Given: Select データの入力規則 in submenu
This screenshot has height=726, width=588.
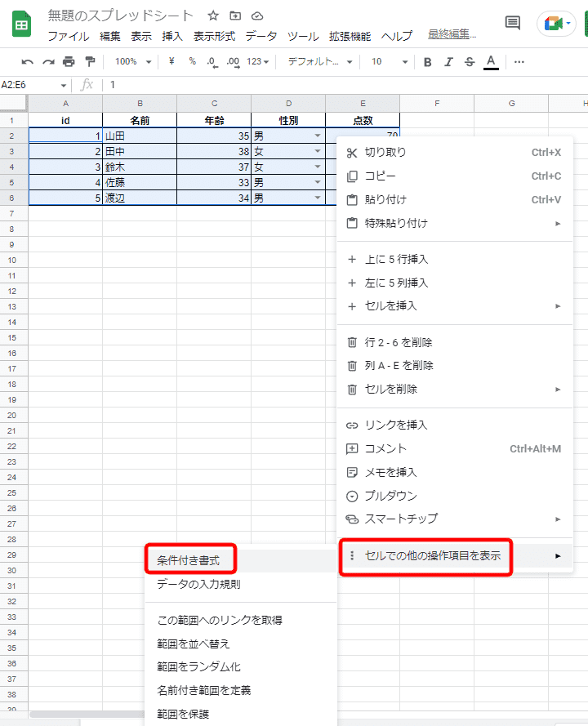Looking at the screenshot, I should (241, 585).
